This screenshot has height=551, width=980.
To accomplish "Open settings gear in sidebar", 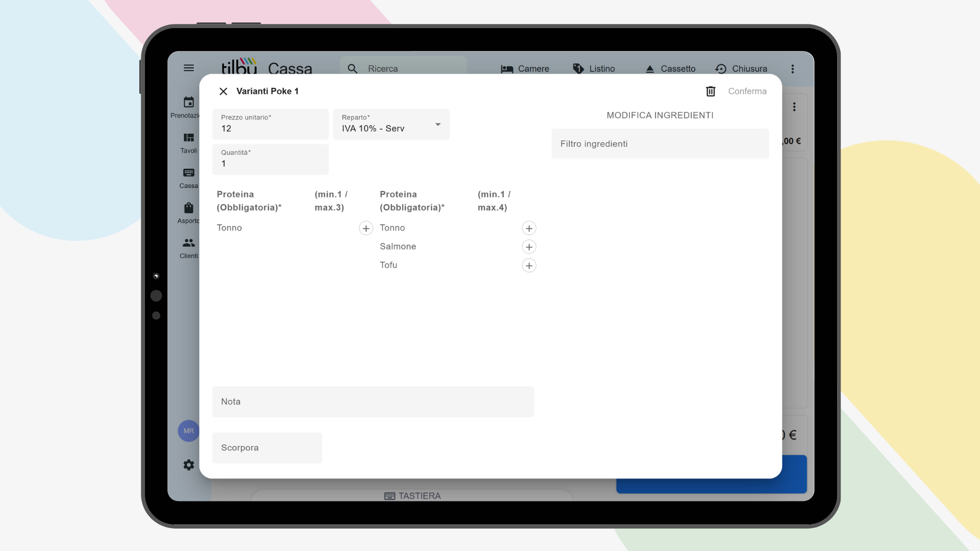I will click(x=189, y=465).
